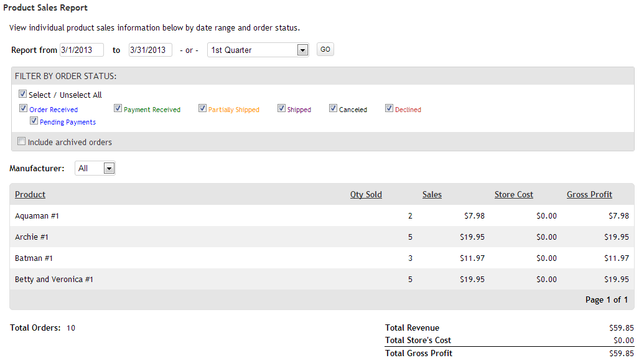The width and height of the screenshot is (644, 363).
Task: Click the Report from start date field
Action: 82,50
